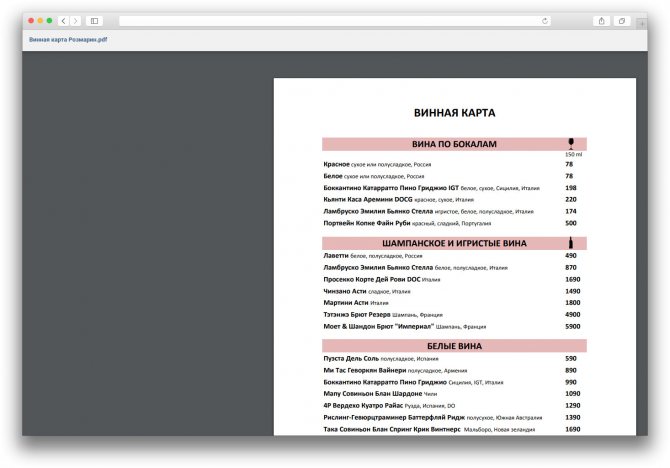The image size is (670, 468).
Task: Toggle the Safari sidebar button
Action: 94,21
